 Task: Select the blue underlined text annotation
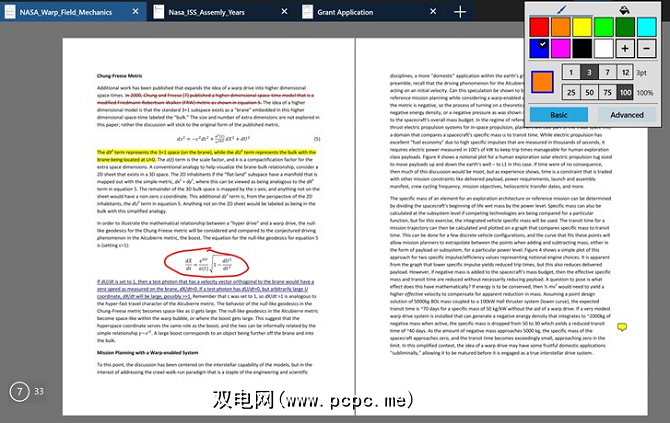click(205, 289)
